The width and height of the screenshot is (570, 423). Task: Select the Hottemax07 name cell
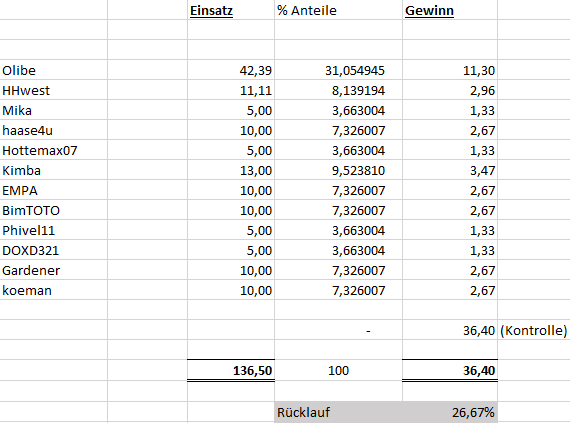click(x=54, y=150)
